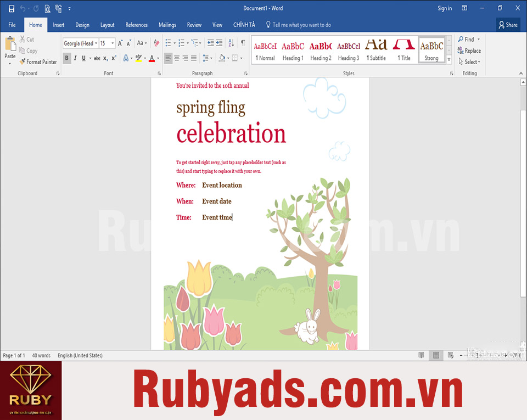This screenshot has height=420, width=527.
Task: Click the Share button
Action: point(508,25)
